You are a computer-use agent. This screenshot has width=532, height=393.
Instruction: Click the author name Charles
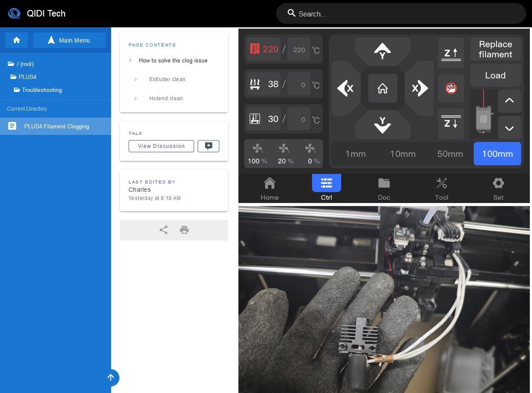point(139,190)
